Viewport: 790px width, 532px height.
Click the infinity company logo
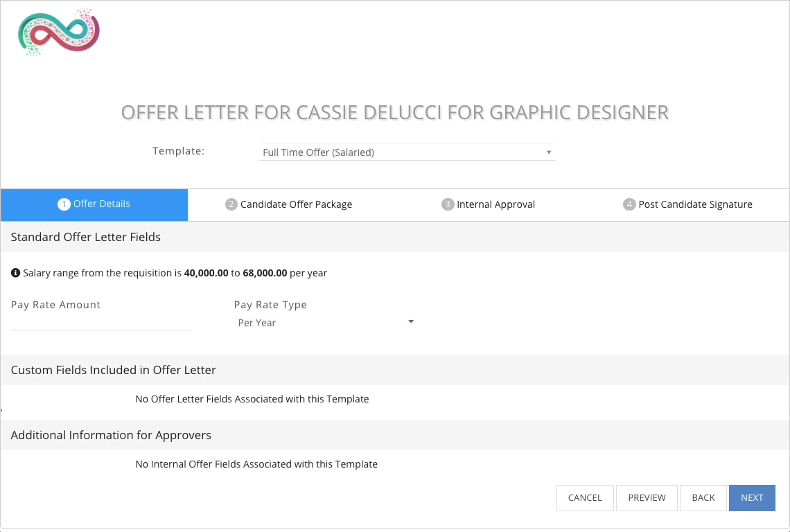coord(59,32)
